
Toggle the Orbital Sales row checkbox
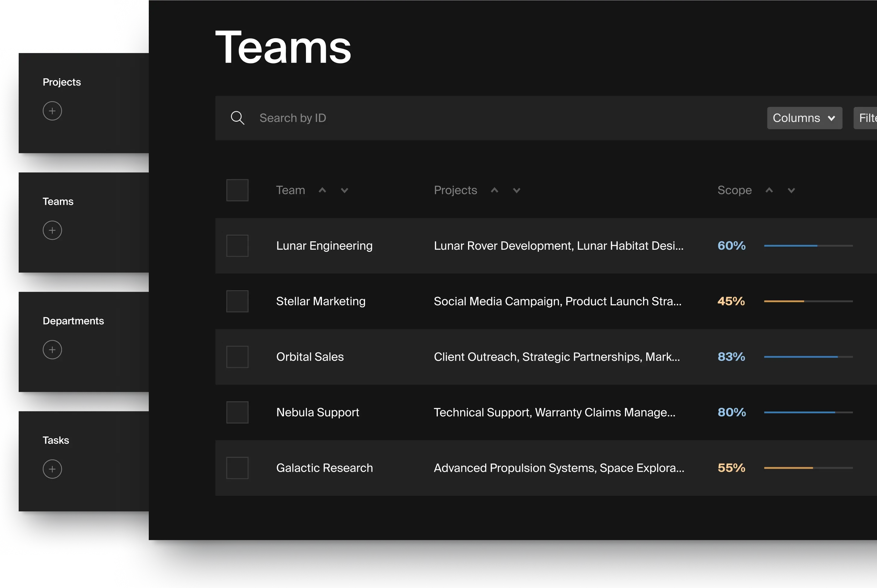(237, 357)
